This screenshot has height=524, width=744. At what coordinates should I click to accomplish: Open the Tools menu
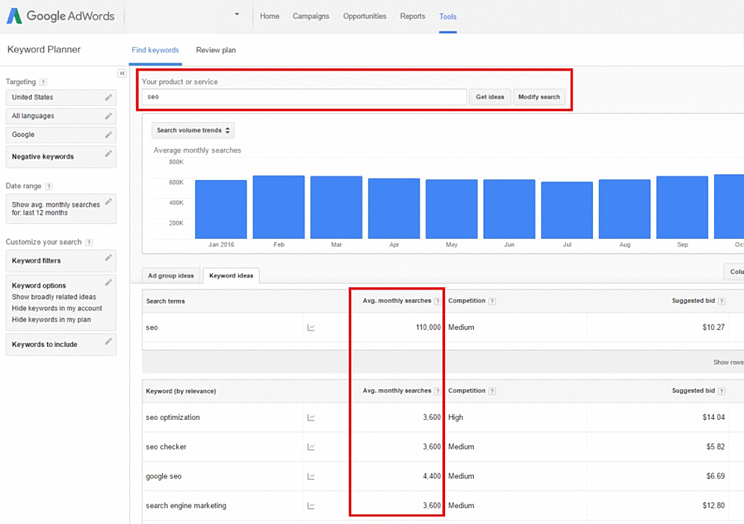(447, 17)
